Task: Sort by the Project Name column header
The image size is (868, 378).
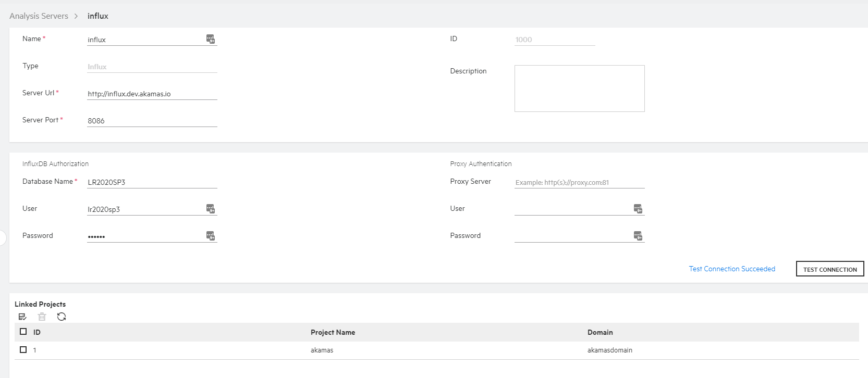Action: [333, 332]
